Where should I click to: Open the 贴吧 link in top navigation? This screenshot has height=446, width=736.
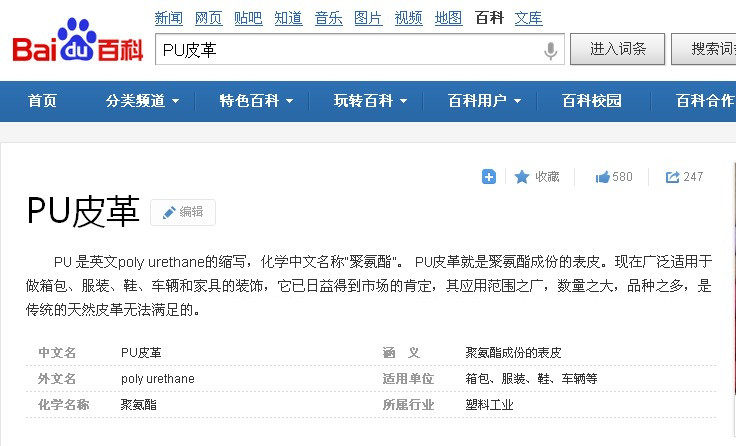pyautogui.click(x=248, y=18)
